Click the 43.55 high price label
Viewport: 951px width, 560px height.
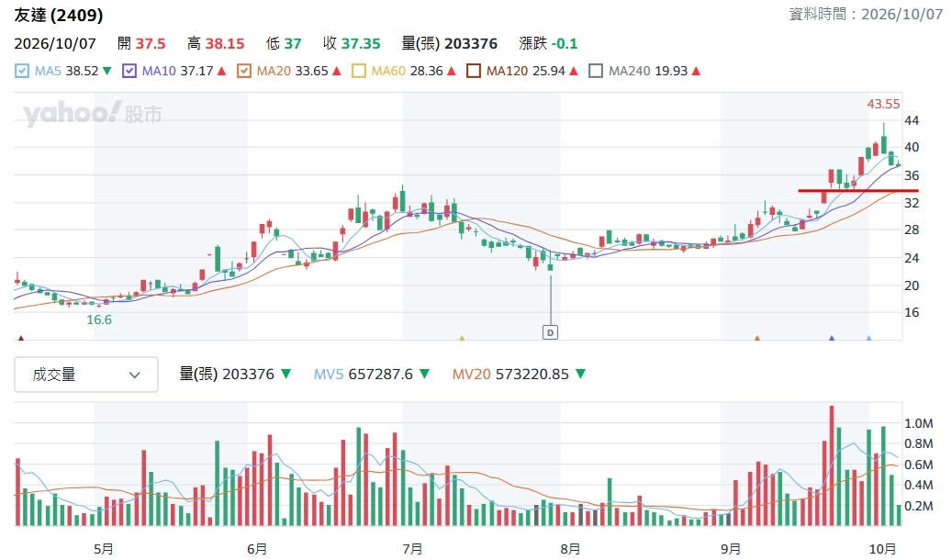[883, 104]
